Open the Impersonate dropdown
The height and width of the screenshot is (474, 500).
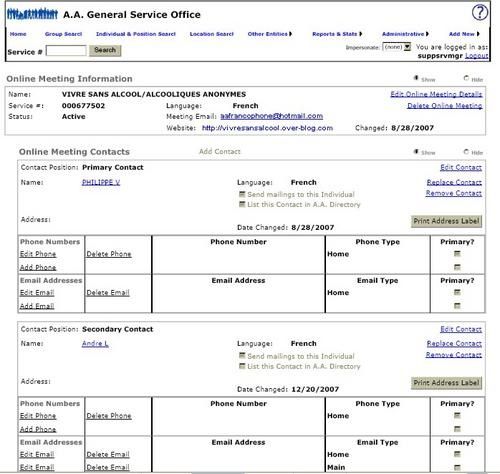point(396,47)
